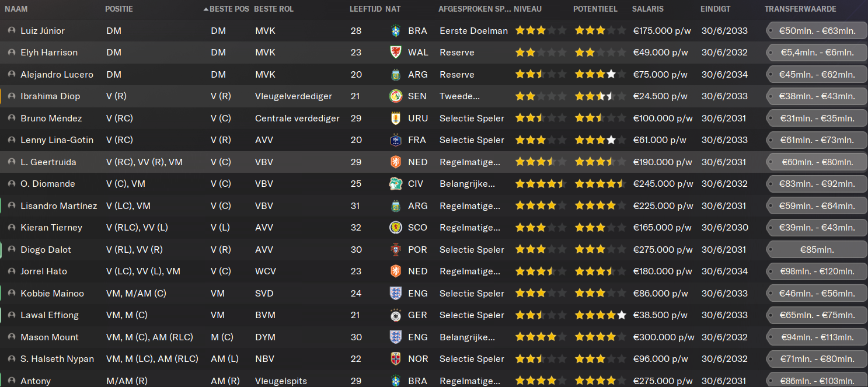Click the Netherlands badge for L. Geertruida

click(396, 162)
